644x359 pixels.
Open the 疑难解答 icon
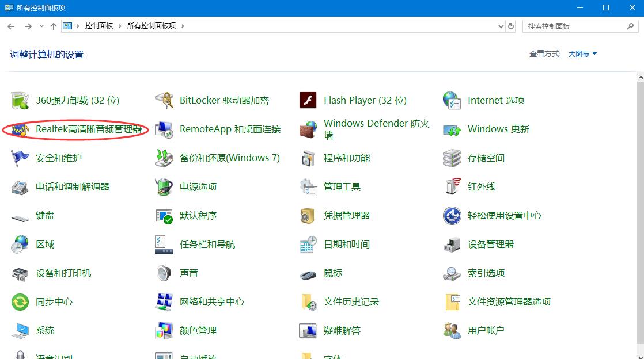(x=308, y=331)
